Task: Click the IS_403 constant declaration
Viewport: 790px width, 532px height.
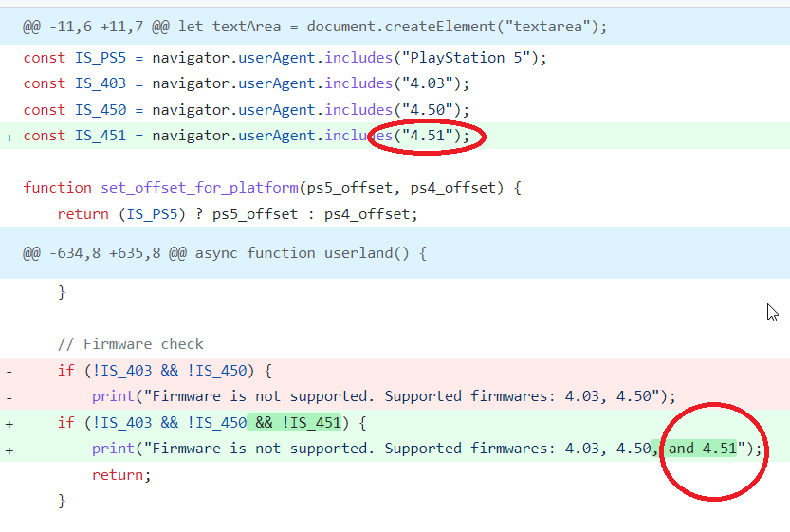Action: [101, 83]
